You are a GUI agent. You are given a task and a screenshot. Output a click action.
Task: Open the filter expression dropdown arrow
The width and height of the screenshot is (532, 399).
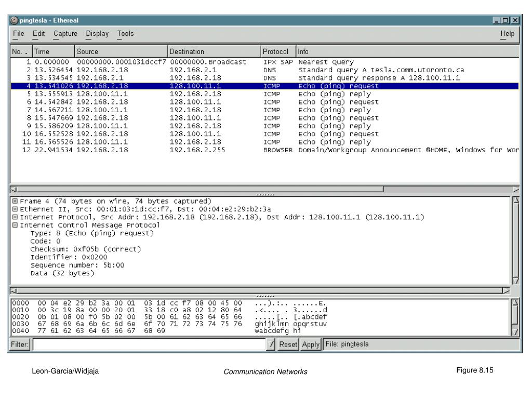click(271, 344)
